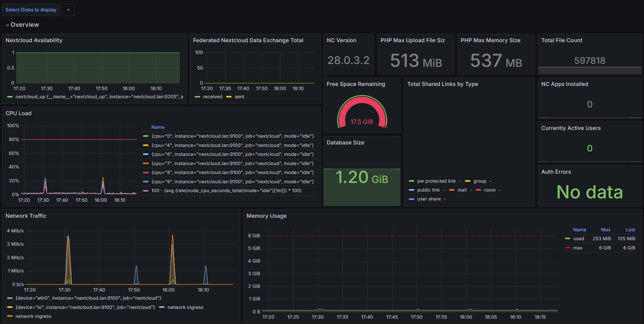This screenshot has height=324, width=644.
Task: Sort Memory Usage legend by Name
Action: [580, 230]
